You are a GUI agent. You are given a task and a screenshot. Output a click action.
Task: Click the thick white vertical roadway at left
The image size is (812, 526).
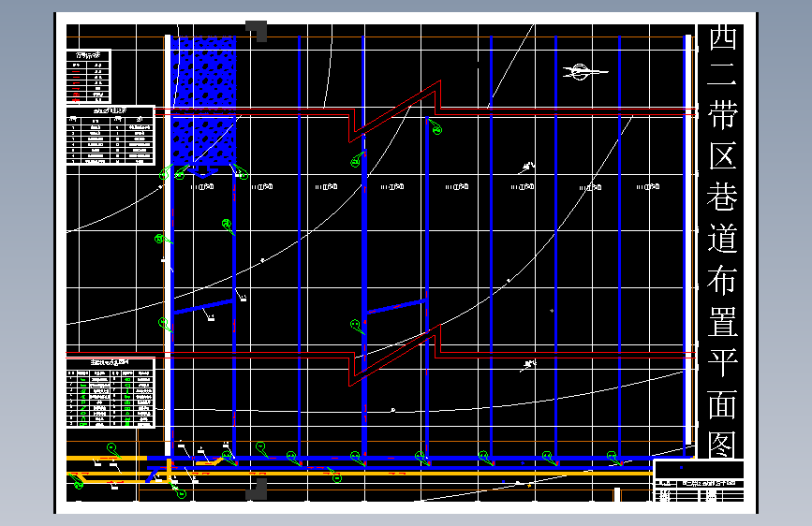point(168,245)
